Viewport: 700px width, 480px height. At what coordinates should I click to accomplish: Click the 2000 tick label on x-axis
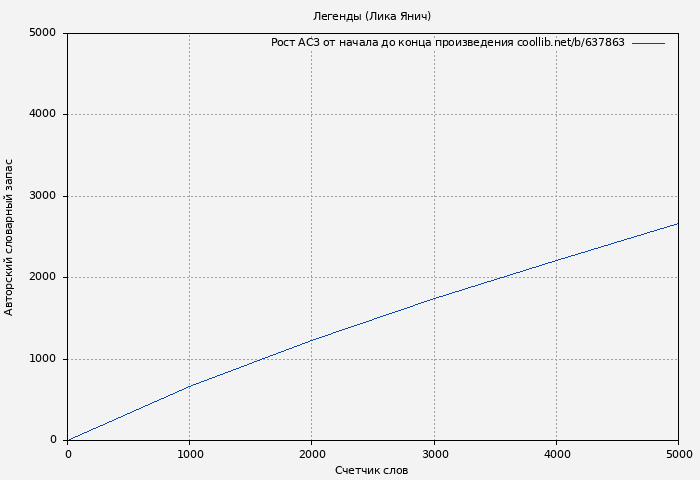[x=312, y=454]
